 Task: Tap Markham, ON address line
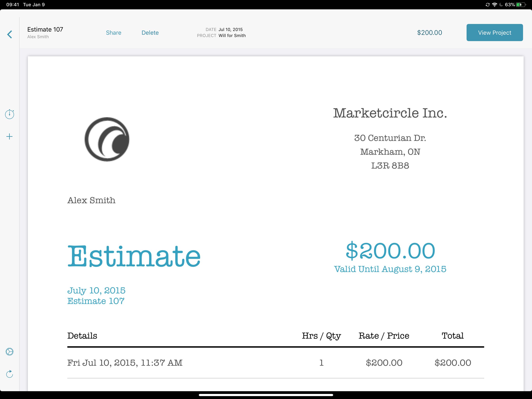[x=390, y=152]
